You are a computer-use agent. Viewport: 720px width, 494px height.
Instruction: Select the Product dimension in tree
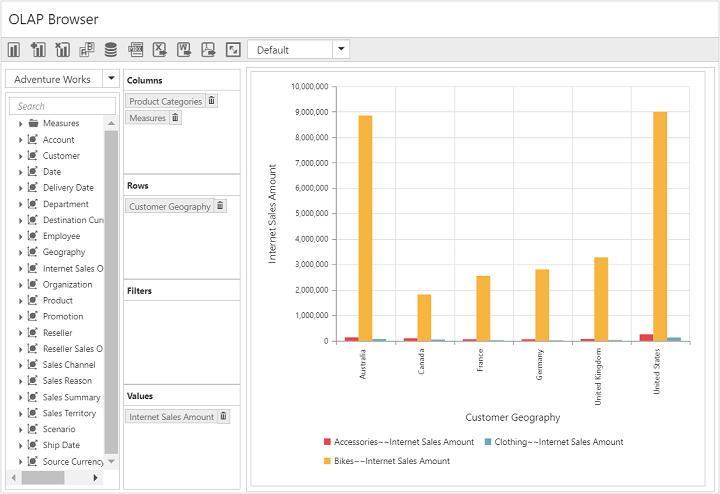click(57, 300)
